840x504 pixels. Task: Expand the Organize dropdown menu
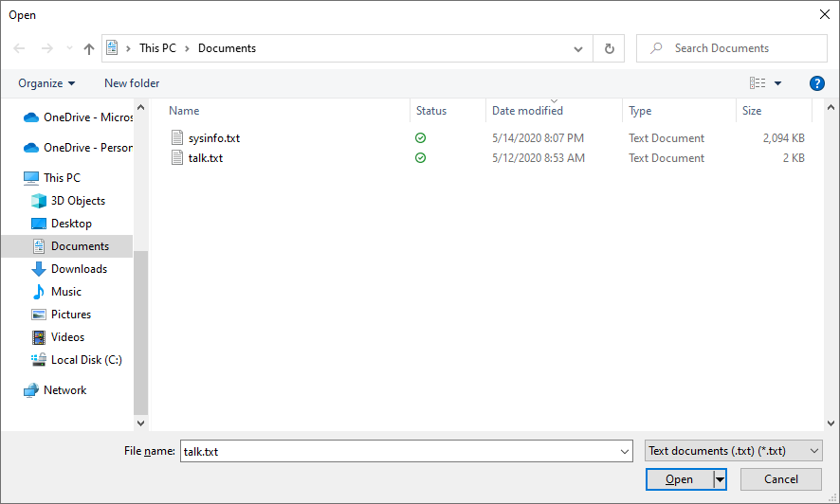(46, 83)
